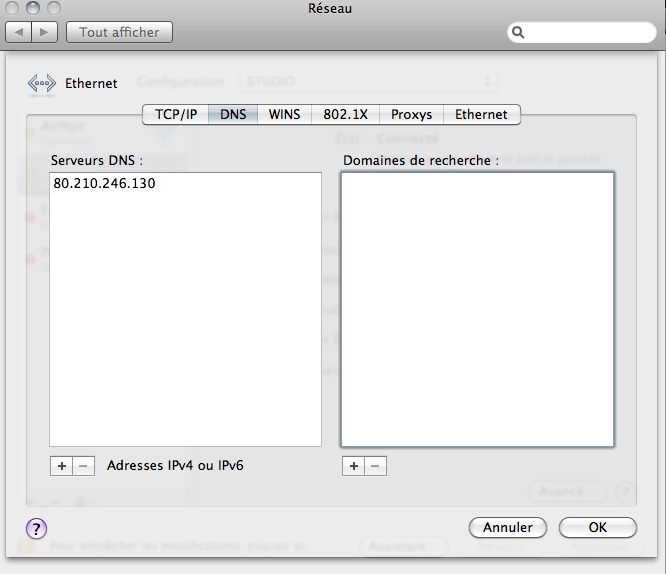The width and height of the screenshot is (666, 574).
Task: Select DNS server 80.210.246.130
Action: 104,184
